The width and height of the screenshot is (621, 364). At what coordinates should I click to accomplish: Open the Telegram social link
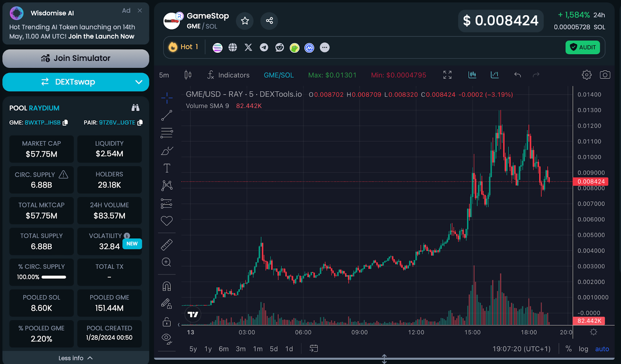[x=264, y=47]
